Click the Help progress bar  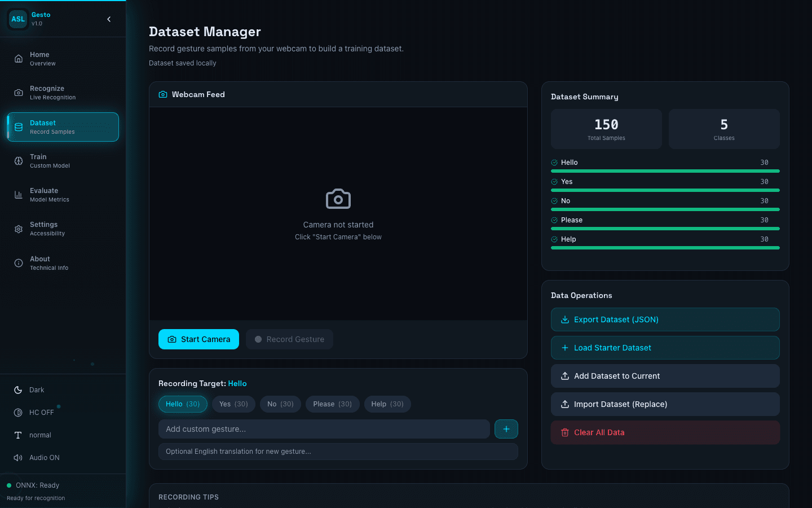click(x=665, y=248)
